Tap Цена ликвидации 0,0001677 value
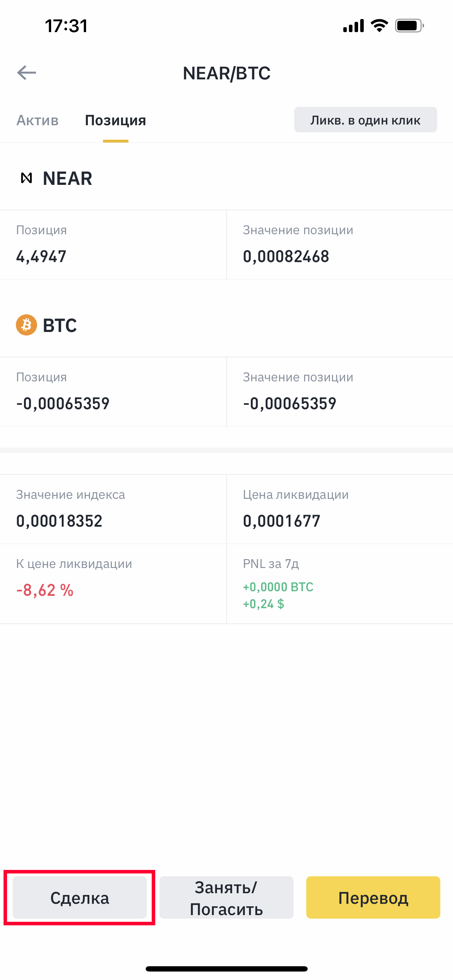Screen dimensions: 453x980 point(282,521)
